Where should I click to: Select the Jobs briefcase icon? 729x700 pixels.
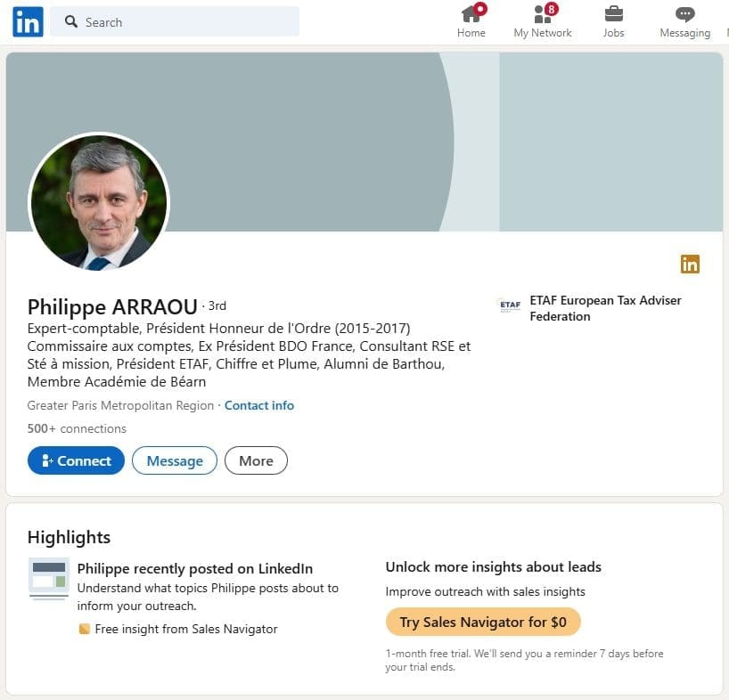pos(613,15)
